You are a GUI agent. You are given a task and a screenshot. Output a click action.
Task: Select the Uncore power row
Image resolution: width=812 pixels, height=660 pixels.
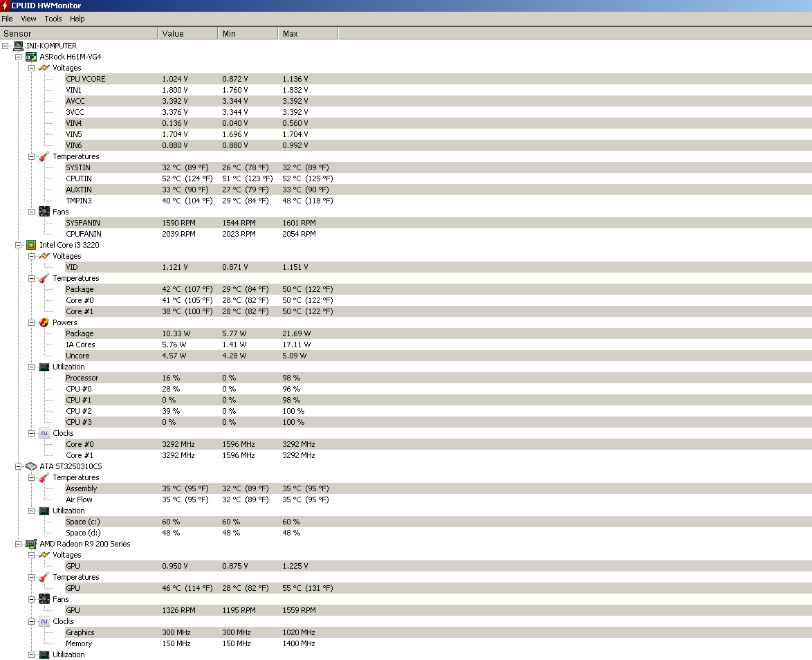coord(439,356)
